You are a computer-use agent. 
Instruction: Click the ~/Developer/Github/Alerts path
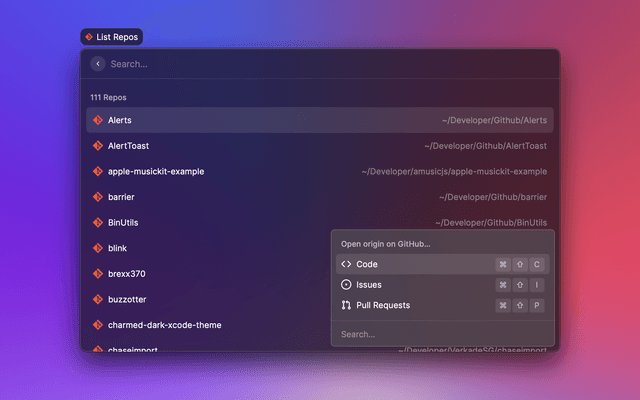pyautogui.click(x=494, y=120)
